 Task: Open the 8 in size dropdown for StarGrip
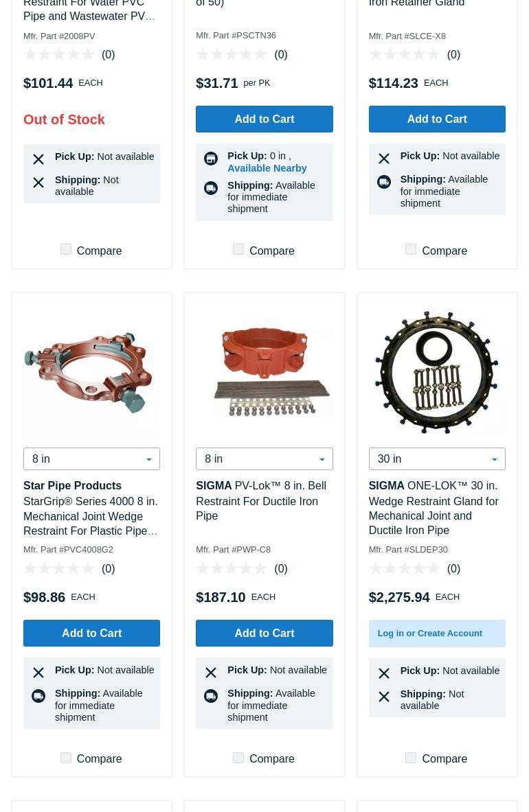(91, 459)
